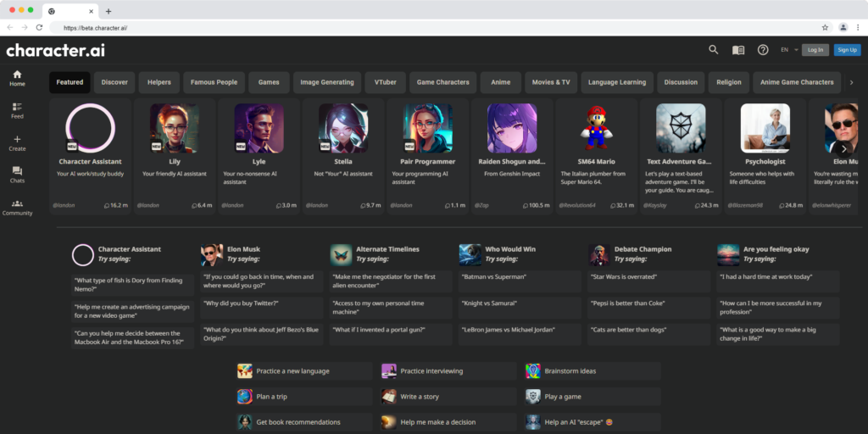Click the Play a game icon
The height and width of the screenshot is (434, 868).
(532, 397)
